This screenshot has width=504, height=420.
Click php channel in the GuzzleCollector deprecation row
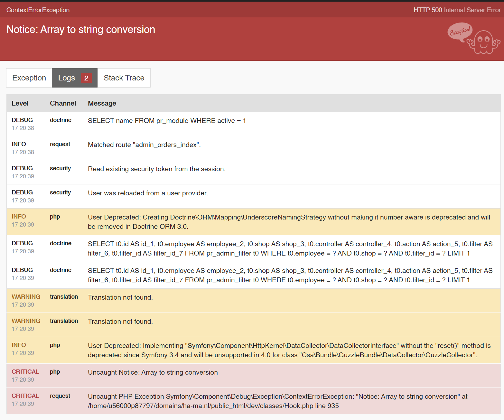click(x=55, y=345)
